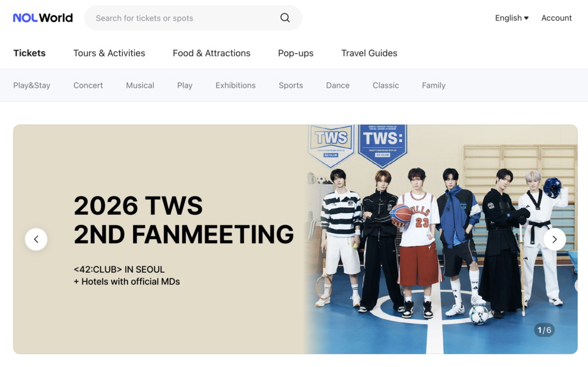Go to previous banner slide arrow
Image resolution: width=588 pixels, height=367 pixels.
pos(36,239)
